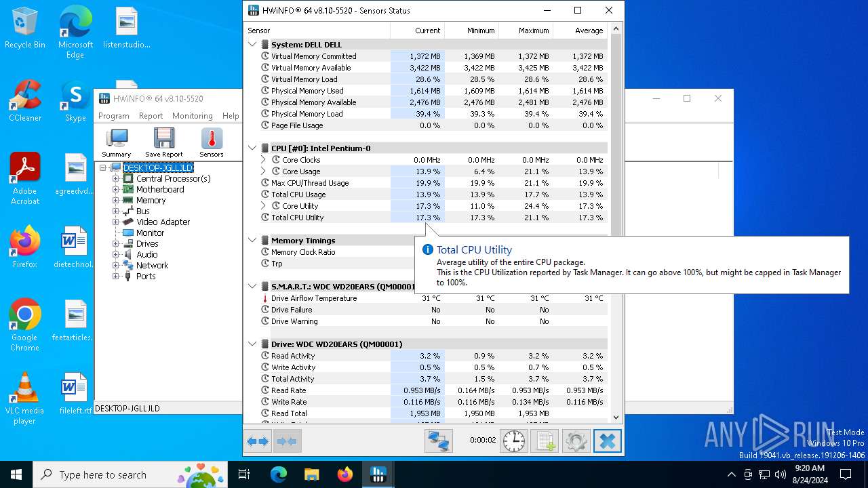Click the clock reset timer icon
This screenshot has width=868, height=488.
[x=514, y=441]
